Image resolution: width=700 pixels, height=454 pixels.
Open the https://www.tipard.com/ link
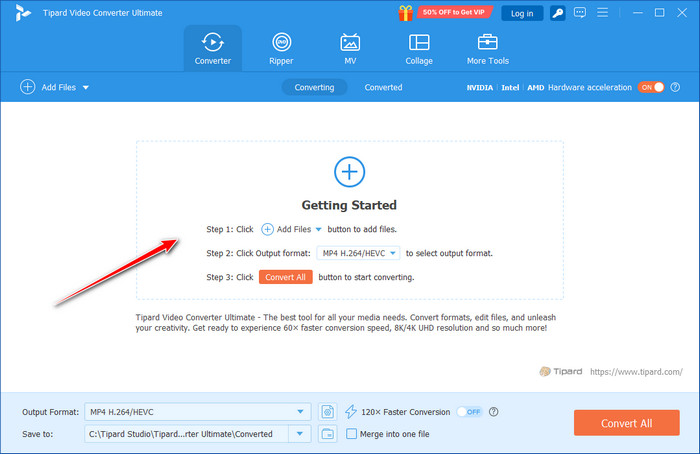636,372
